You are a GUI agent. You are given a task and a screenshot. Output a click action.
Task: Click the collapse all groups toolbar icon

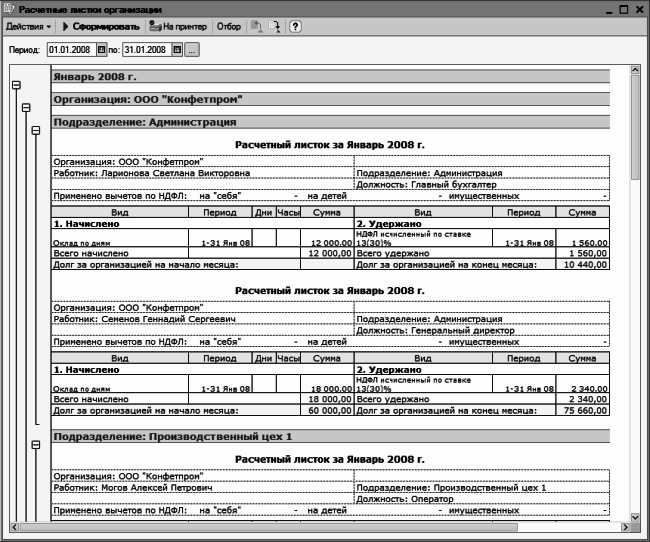point(256,27)
